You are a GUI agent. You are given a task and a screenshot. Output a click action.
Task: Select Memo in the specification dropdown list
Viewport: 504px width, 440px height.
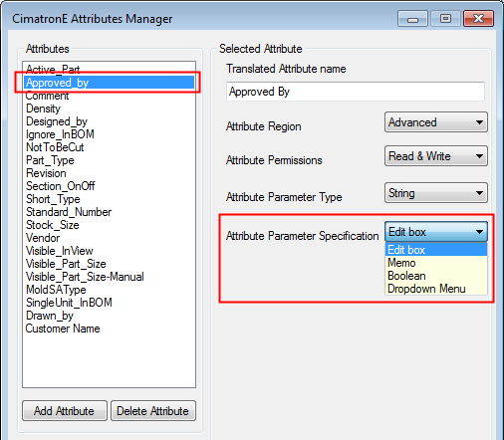point(435,263)
